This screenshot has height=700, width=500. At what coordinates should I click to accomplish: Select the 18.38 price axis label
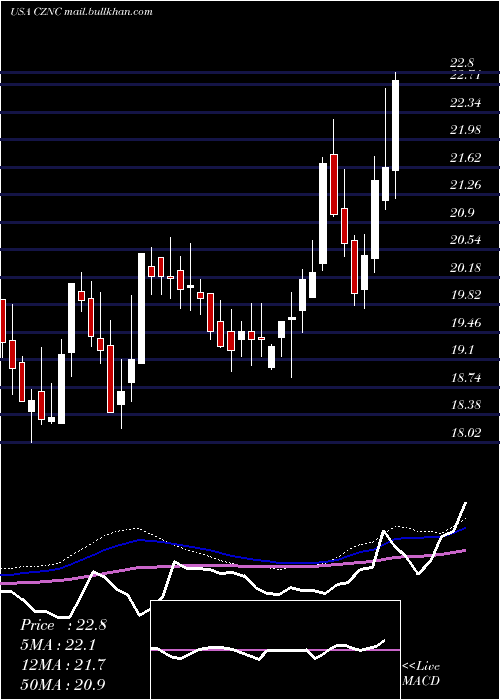[466, 405]
